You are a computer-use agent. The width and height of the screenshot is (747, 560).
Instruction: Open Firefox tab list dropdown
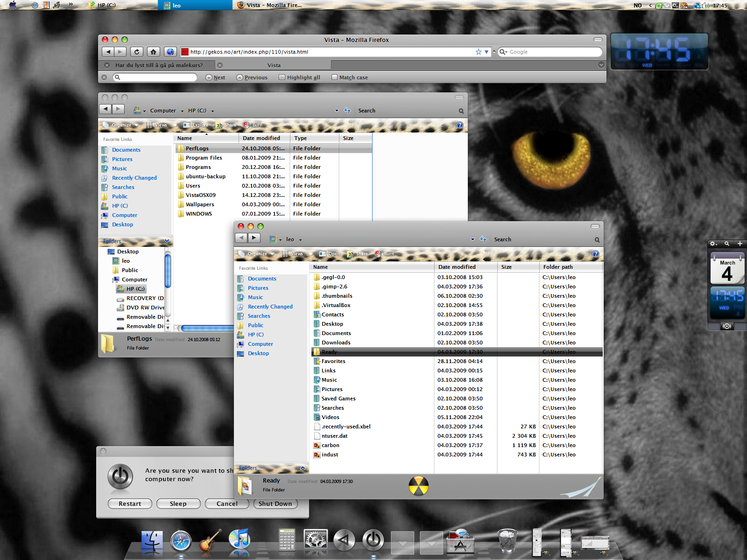point(601,65)
